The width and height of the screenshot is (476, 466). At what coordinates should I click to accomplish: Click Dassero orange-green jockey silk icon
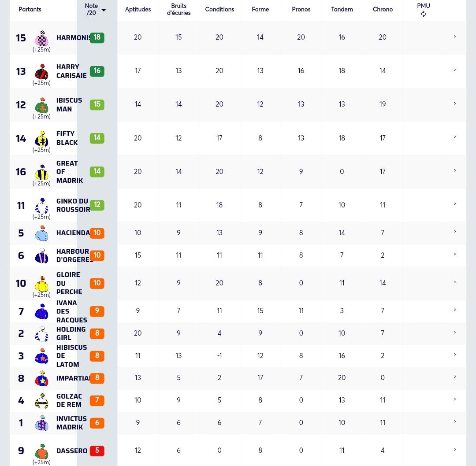pyautogui.click(x=41, y=451)
